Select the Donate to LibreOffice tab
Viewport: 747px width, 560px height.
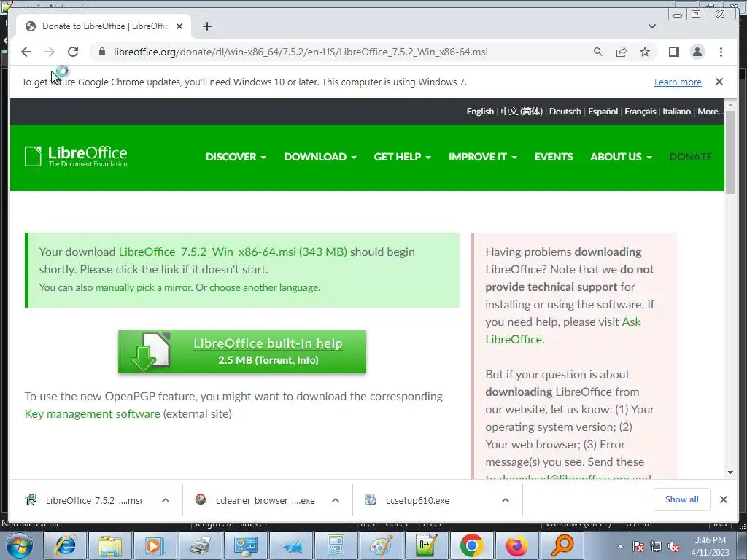coord(104,26)
